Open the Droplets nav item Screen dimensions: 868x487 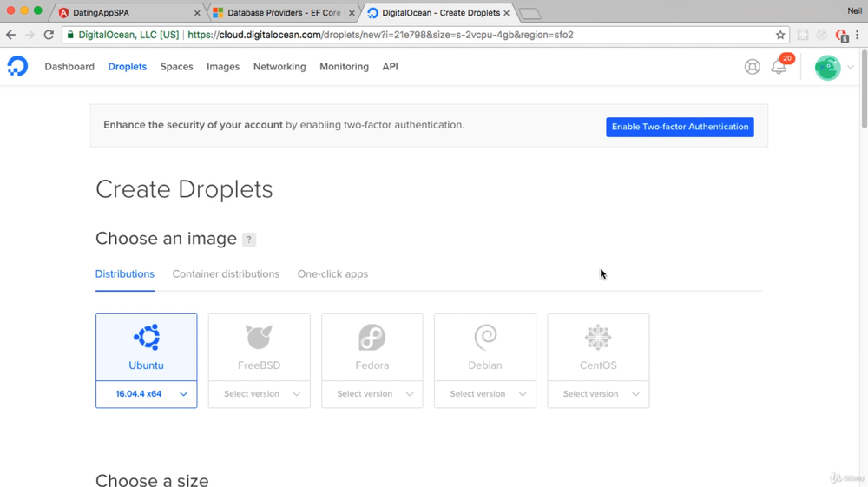(128, 66)
